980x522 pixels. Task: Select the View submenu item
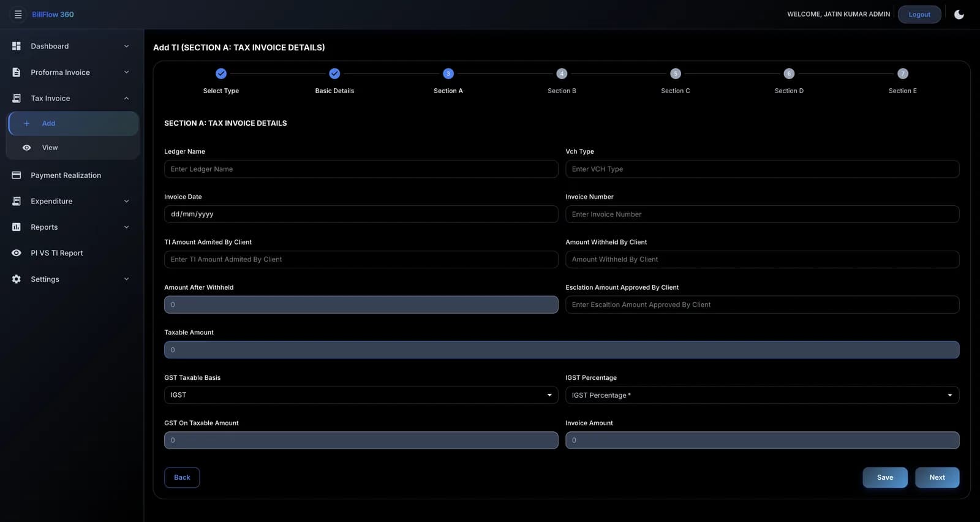[x=73, y=148]
